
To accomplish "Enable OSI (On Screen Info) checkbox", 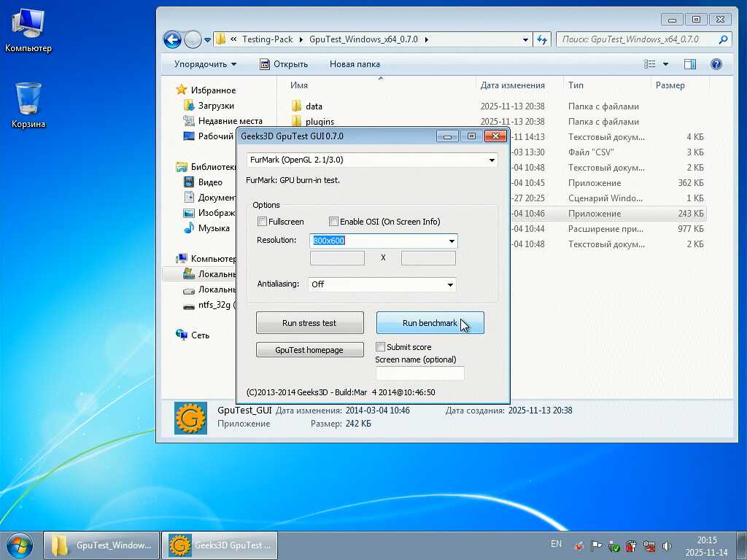I will pos(334,222).
